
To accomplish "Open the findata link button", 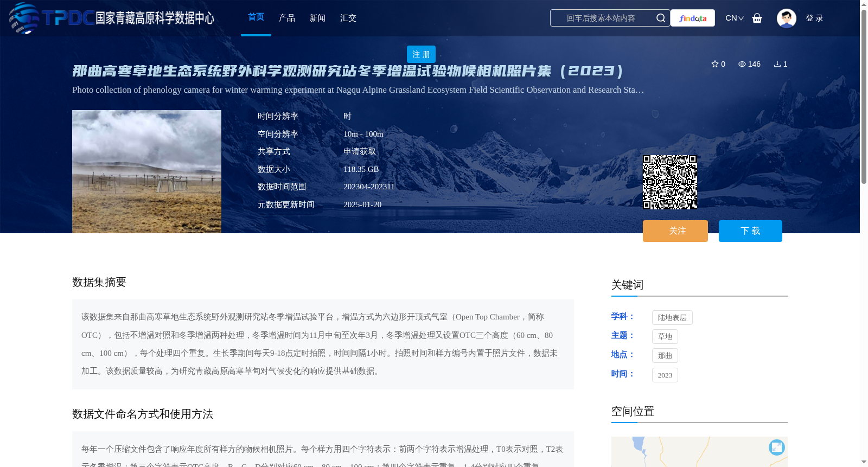I will click(x=693, y=18).
